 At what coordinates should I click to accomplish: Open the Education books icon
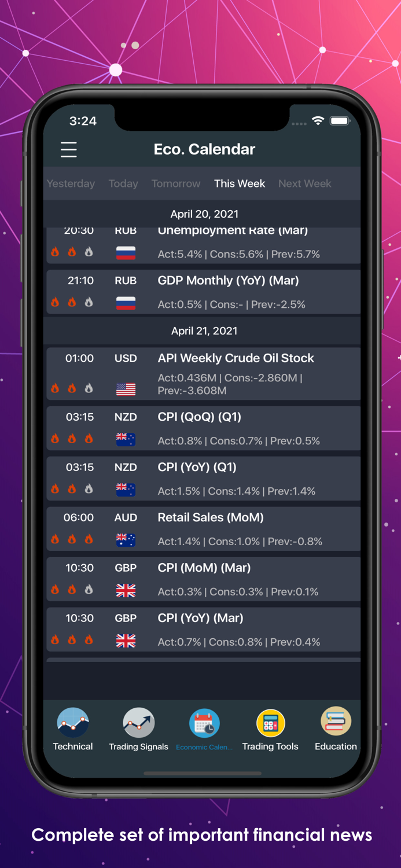(336, 723)
